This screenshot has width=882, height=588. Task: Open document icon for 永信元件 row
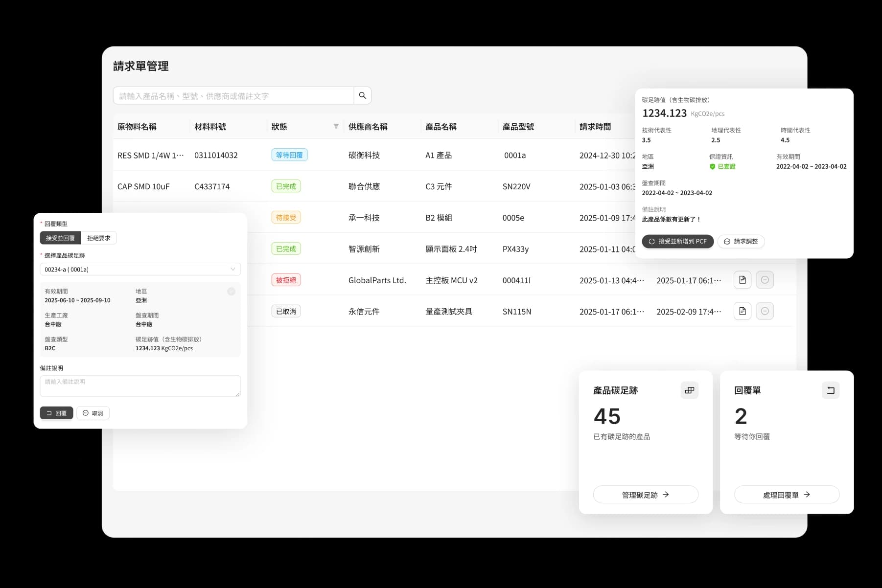click(x=742, y=311)
